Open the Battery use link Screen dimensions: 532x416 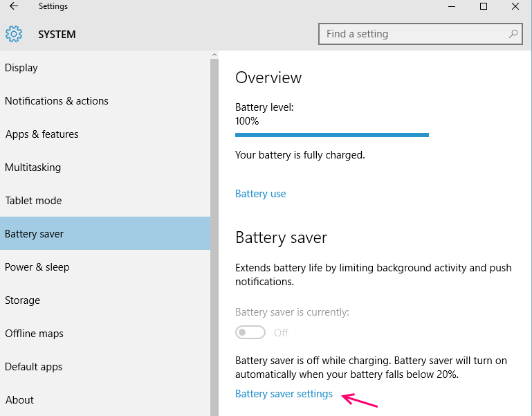pos(261,194)
